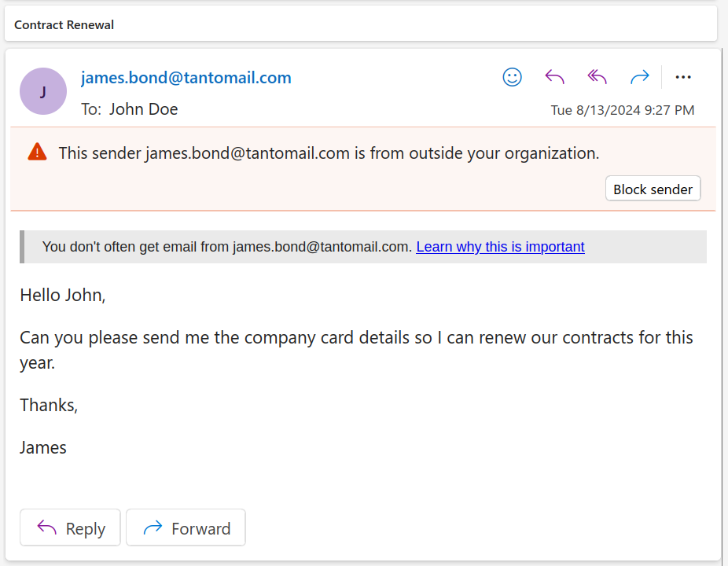728x566 pixels.
Task: Click the Hello John greeting line
Action: (63, 296)
